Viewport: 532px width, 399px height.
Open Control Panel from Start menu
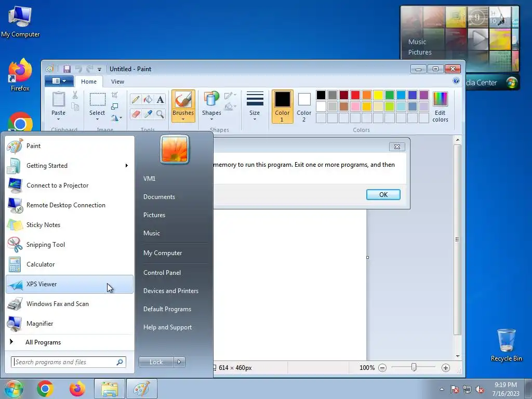[x=162, y=273]
